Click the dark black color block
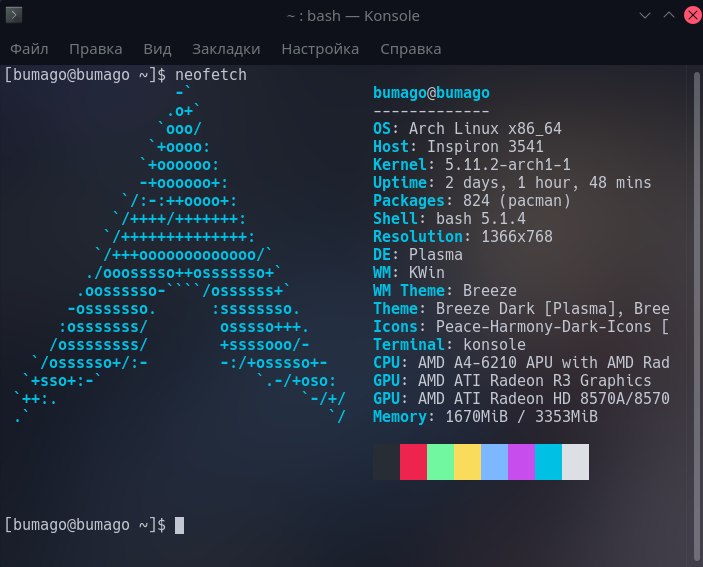703x567 pixels. tap(386, 462)
